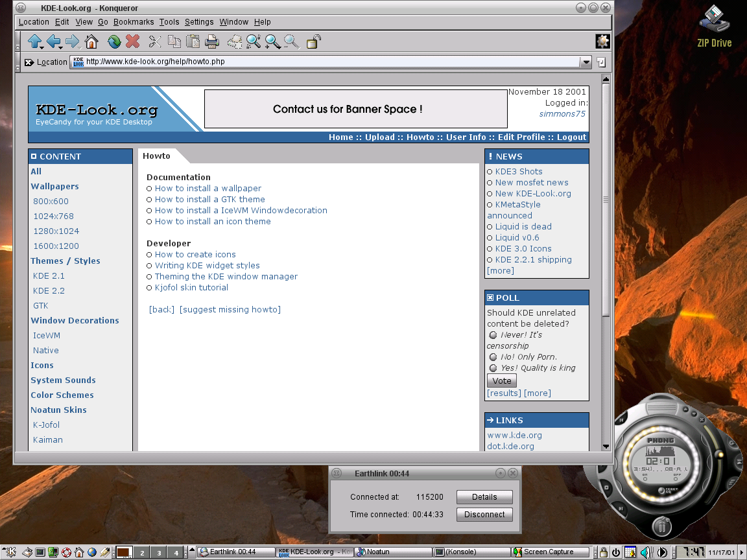Open "How to install a wallpaper" link

[207, 189]
